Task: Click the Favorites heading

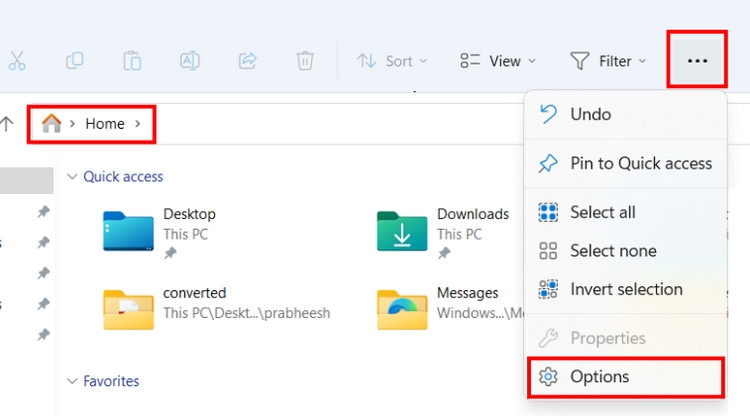Action: click(x=111, y=381)
